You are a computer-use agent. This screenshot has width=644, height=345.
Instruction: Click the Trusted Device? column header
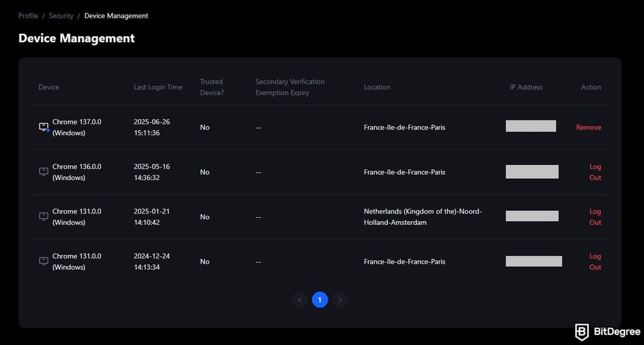(x=212, y=87)
